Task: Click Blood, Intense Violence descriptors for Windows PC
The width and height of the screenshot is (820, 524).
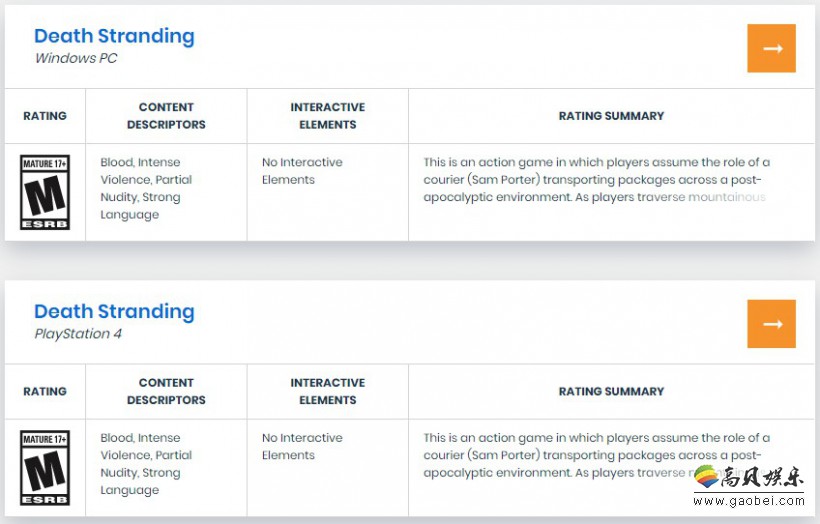Action: pyautogui.click(x=146, y=188)
